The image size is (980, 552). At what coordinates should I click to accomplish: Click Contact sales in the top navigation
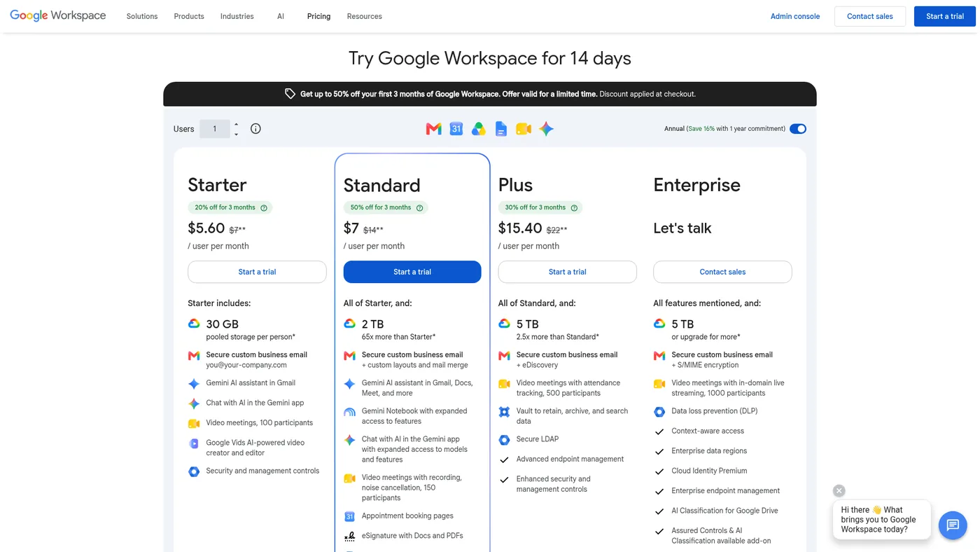(870, 16)
